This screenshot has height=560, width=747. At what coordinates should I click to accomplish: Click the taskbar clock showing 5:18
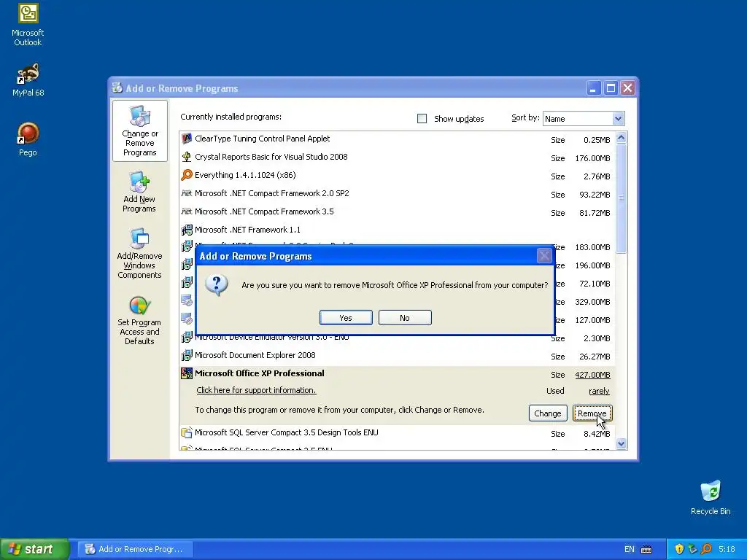[727, 549]
